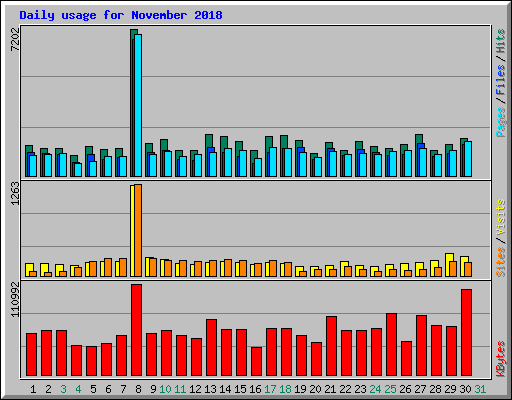Click day 15 on the date axis

240,389
